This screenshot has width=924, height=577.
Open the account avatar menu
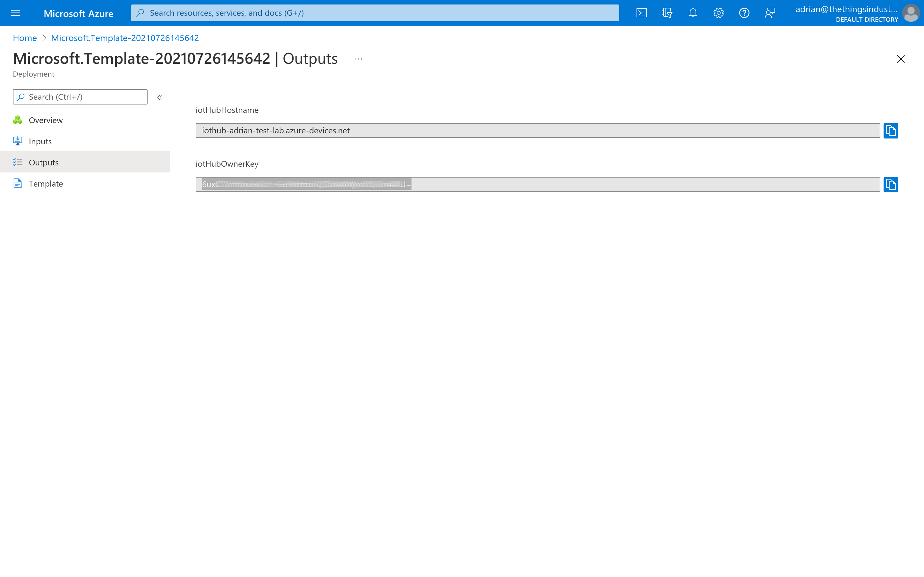coord(911,13)
